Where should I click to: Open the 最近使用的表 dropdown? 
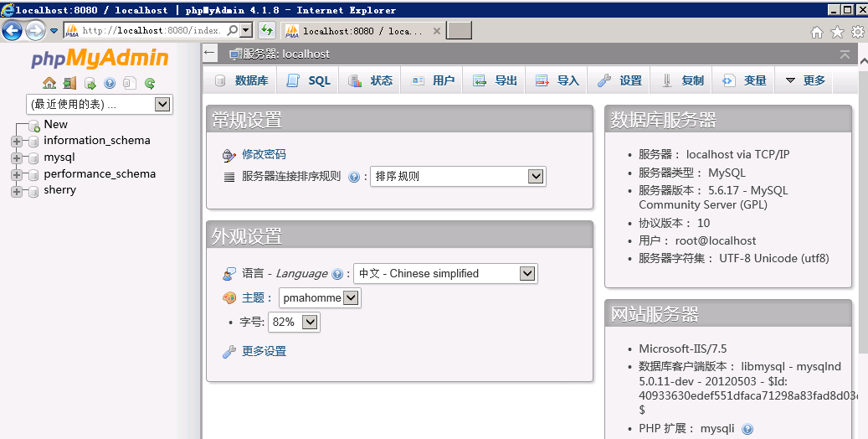click(100, 104)
